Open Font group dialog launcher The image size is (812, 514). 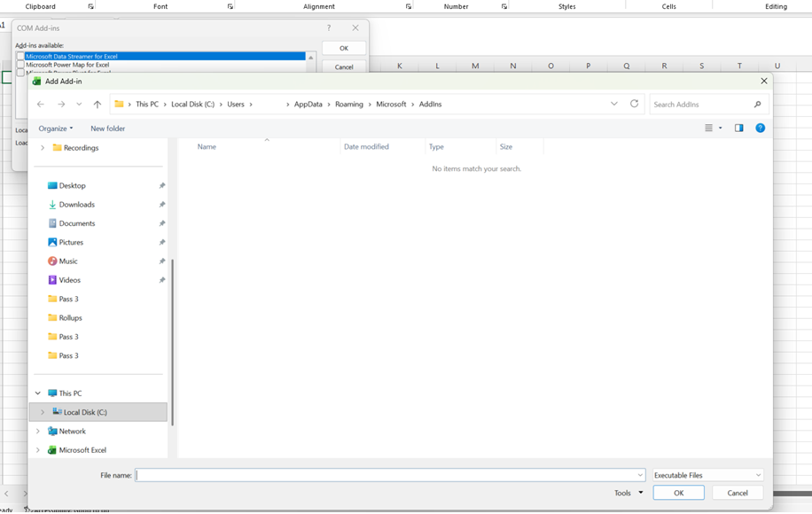(230, 6)
